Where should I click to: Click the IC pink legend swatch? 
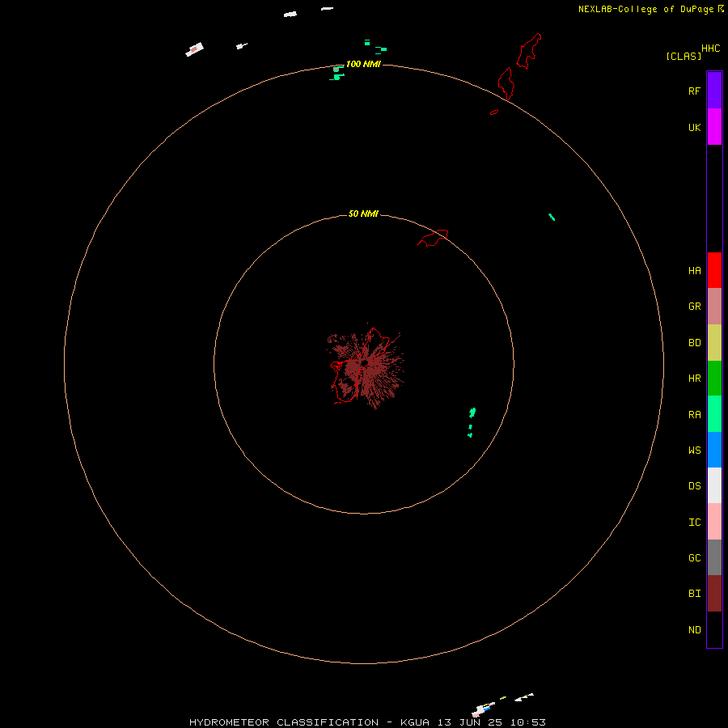point(714,522)
